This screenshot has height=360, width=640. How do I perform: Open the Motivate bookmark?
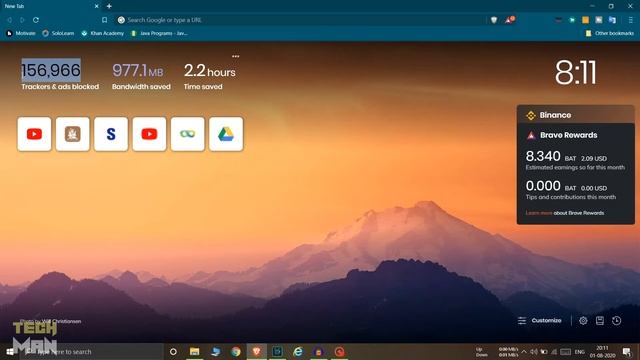21,33
